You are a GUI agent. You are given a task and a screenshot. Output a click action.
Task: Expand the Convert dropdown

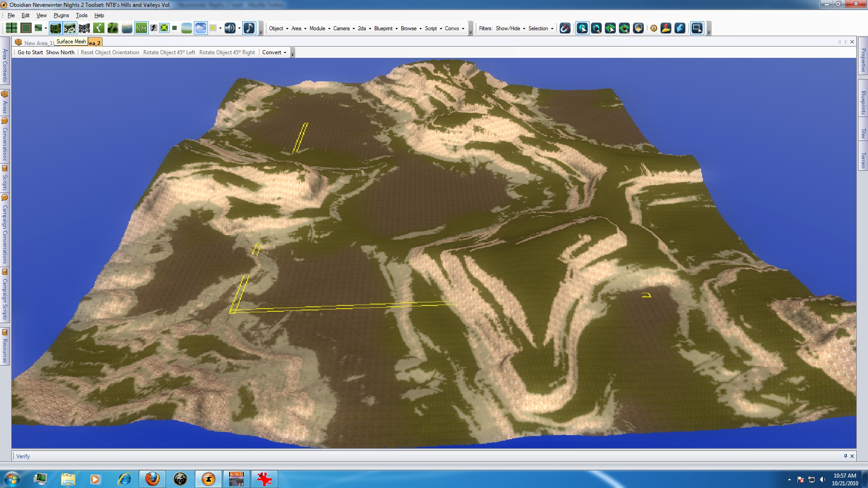(x=274, y=52)
